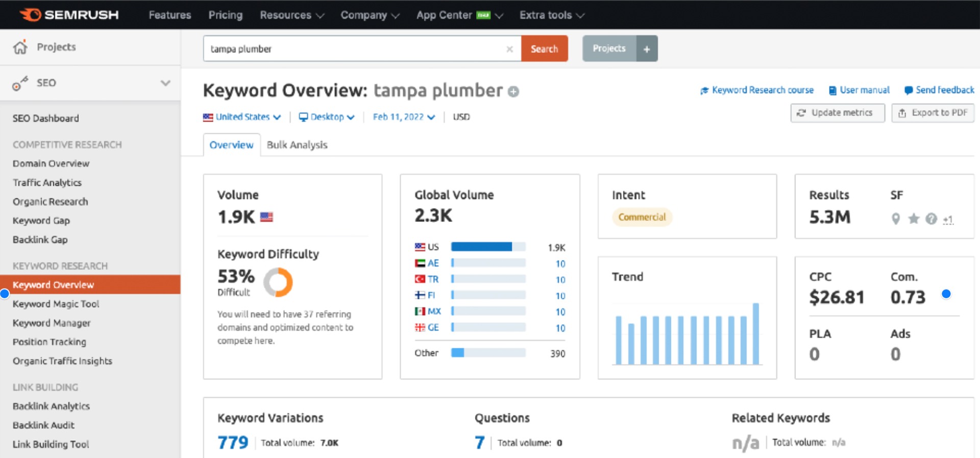This screenshot has height=458, width=980.
Task: Open Projects via the home icon
Action: [20, 47]
